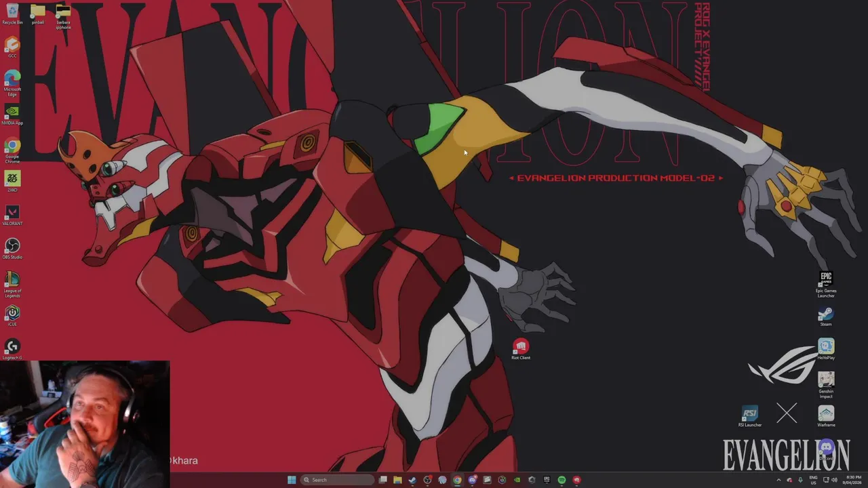Launch GCC desktop shortcut
Screen dimensions: 868x488
(x=12, y=47)
